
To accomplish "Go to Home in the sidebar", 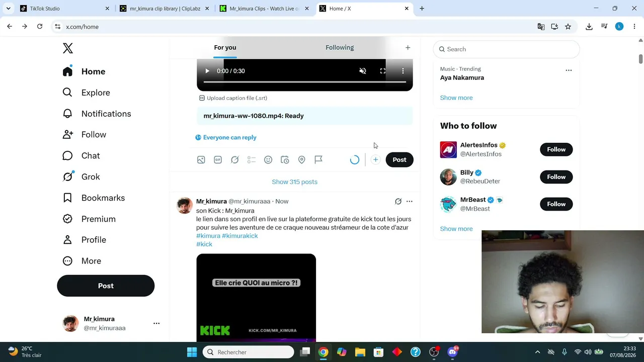I will [84, 71].
